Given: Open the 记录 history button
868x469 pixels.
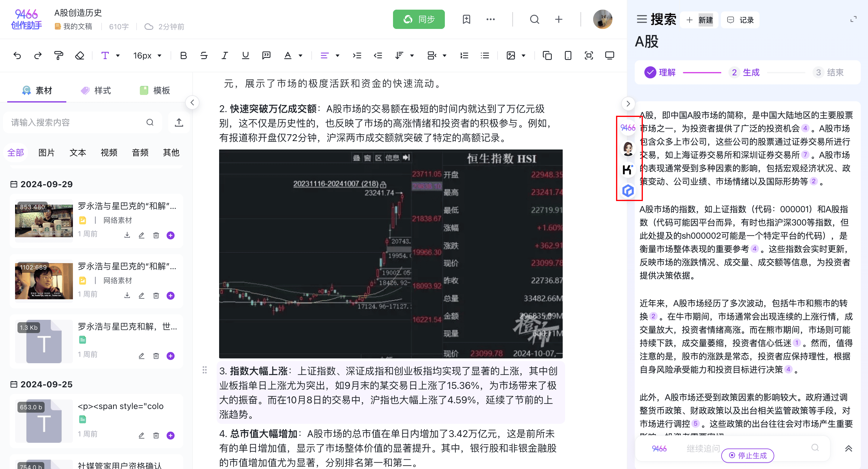Looking at the screenshot, I should pyautogui.click(x=740, y=20).
